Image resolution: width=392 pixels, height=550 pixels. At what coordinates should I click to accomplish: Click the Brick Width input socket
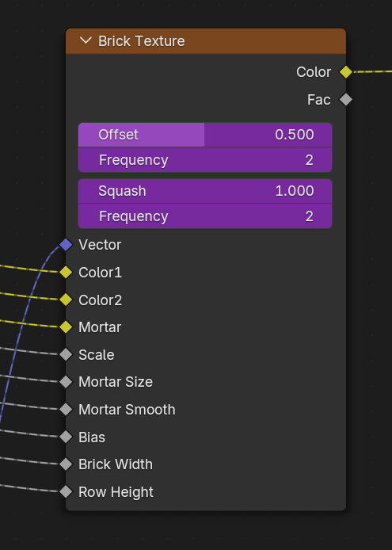(x=66, y=464)
